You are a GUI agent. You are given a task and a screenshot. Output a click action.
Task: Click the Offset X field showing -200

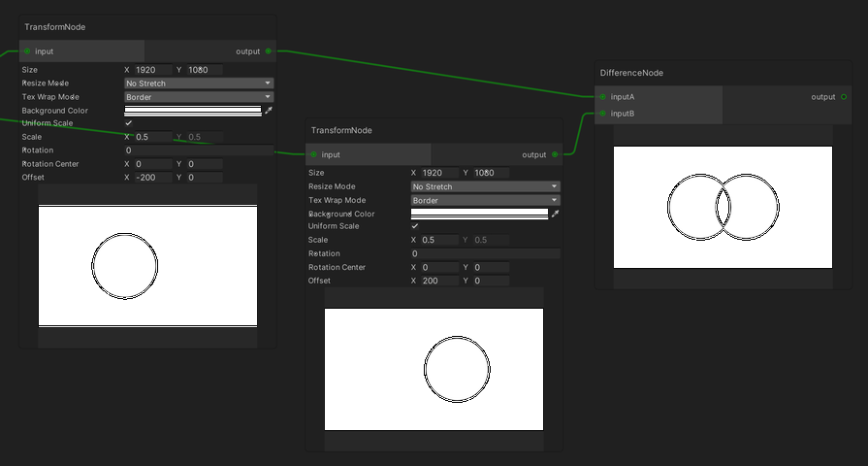point(152,178)
